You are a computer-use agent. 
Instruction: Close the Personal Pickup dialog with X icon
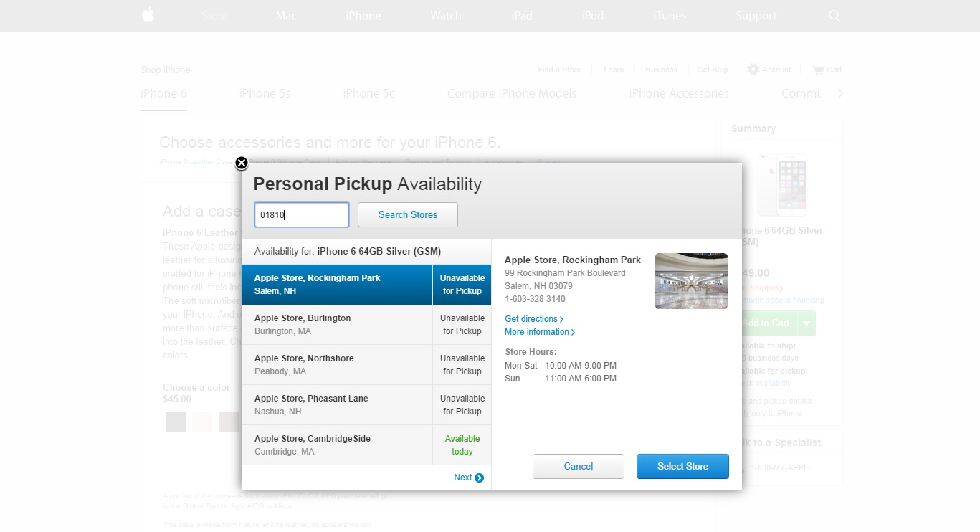point(242,163)
